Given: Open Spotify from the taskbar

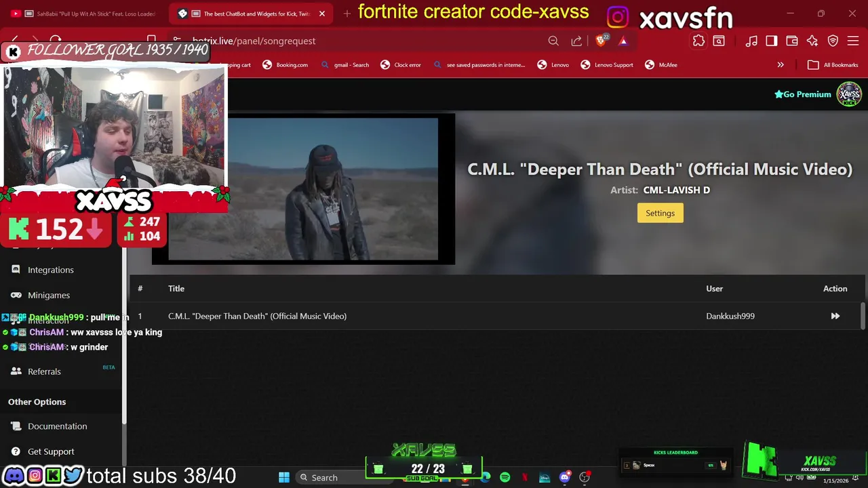Looking at the screenshot, I should pos(505,477).
